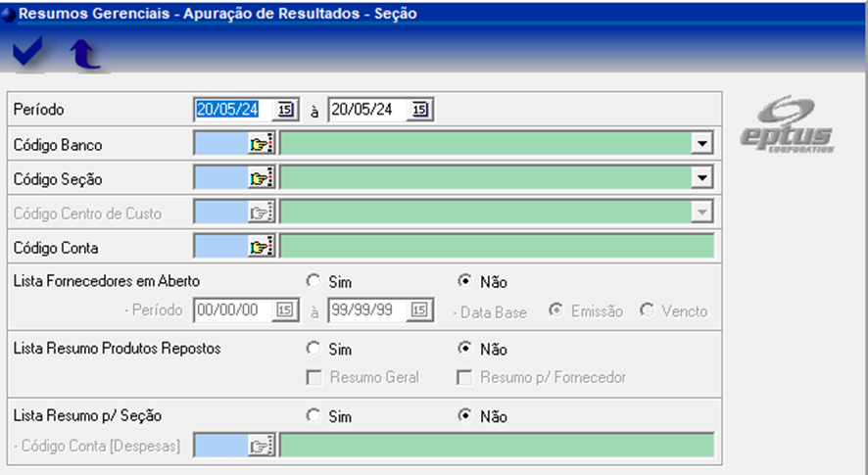Expand the Código Seção dropdown list
The height and width of the screenshot is (475, 868).
coord(701,179)
